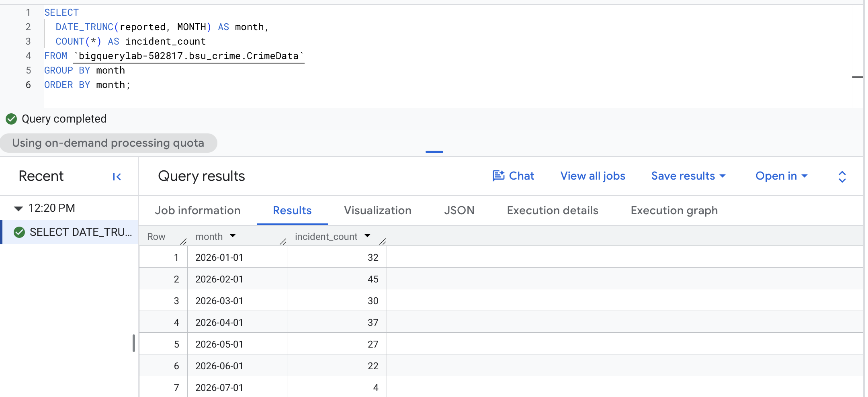
Task: Expand the Open in dropdown
Action: (782, 176)
